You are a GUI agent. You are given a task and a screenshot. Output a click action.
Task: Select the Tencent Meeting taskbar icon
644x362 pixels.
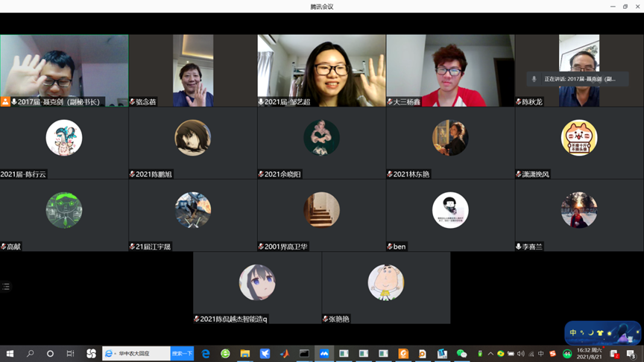[x=324, y=354]
